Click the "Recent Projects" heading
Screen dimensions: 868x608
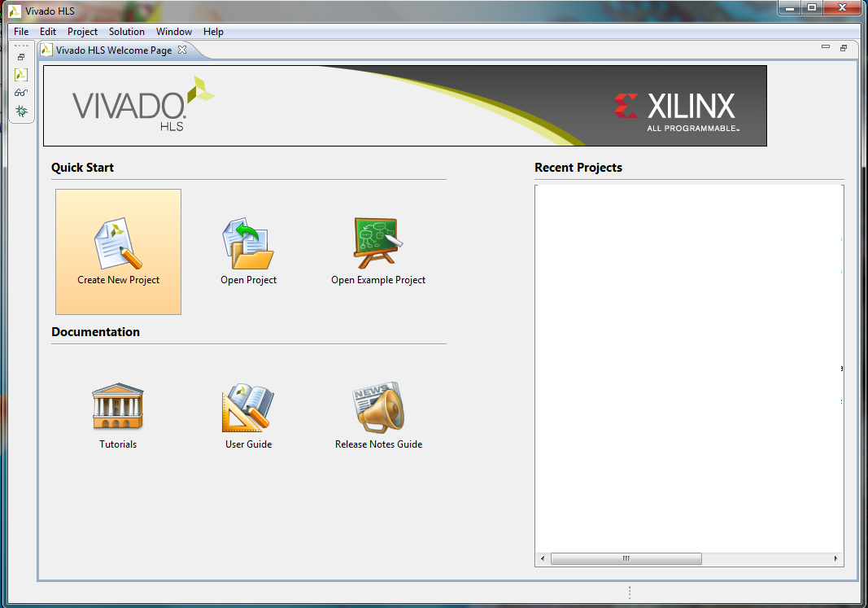coord(578,167)
